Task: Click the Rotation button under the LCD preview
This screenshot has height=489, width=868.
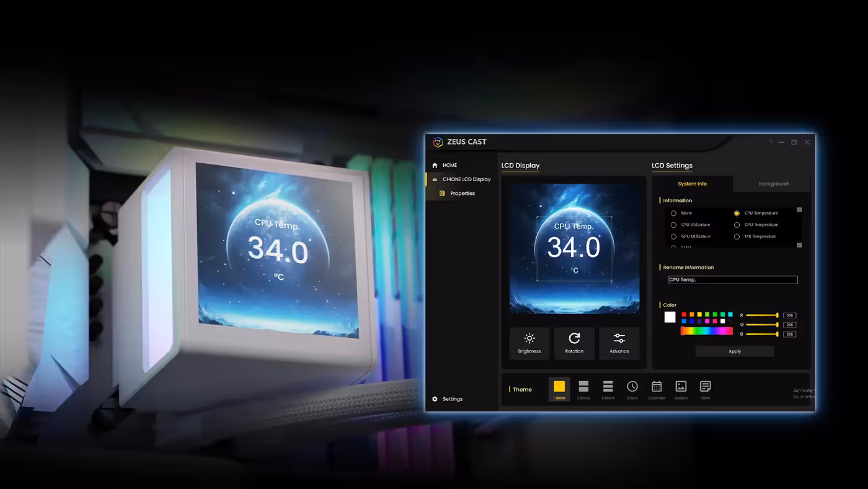Action: pyautogui.click(x=574, y=343)
